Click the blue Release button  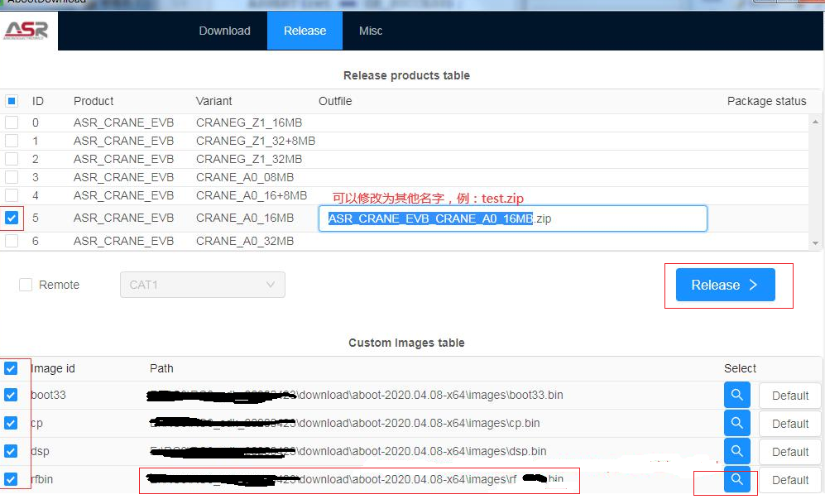click(725, 285)
